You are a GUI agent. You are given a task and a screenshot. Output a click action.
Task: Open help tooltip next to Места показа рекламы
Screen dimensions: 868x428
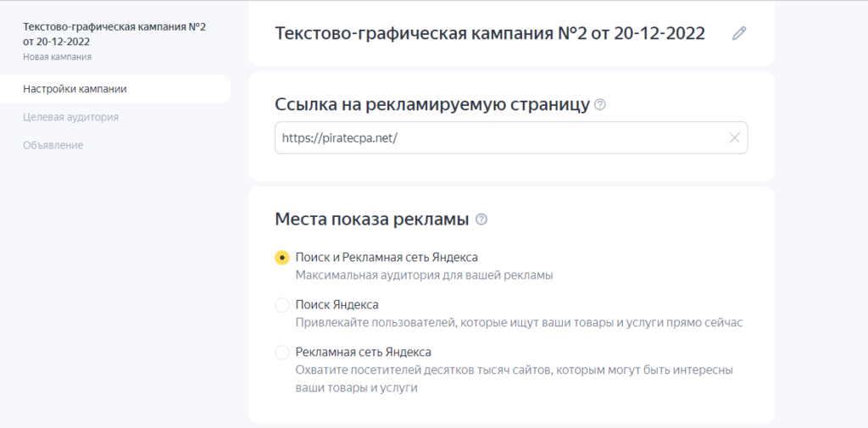click(x=481, y=220)
